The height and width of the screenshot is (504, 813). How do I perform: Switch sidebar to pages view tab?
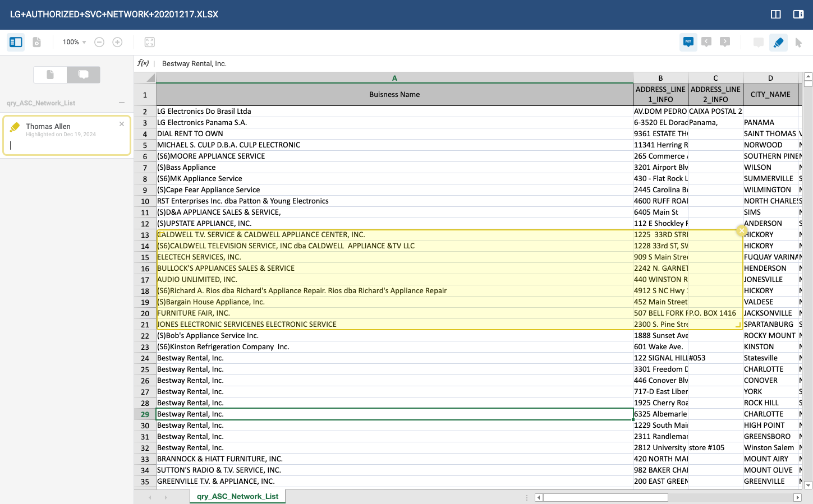click(x=50, y=75)
